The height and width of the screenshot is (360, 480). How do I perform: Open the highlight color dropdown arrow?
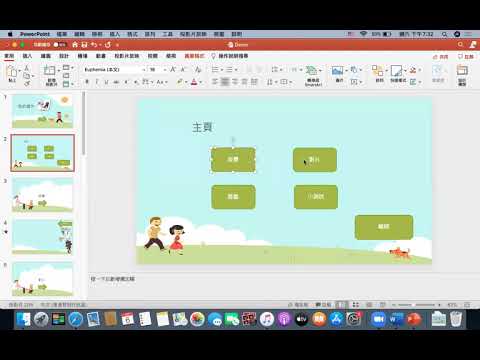coord(187,82)
